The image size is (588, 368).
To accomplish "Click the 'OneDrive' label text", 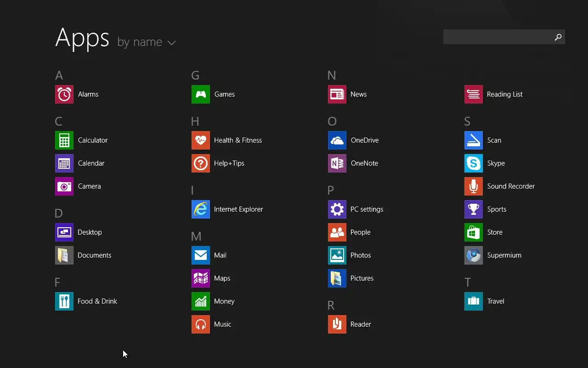I will tap(365, 140).
